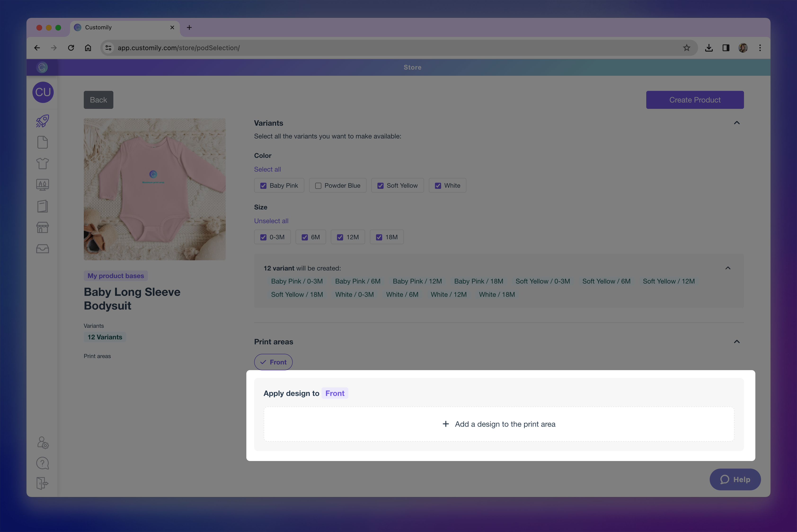This screenshot has width=797, height=532.
Task: Click Add a design to the print area
Action: pos(499,424)
